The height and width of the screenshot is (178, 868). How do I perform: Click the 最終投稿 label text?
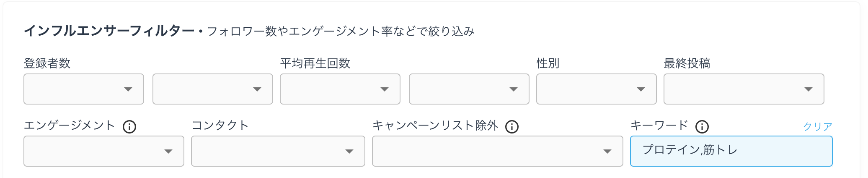pyautogui.click(x=687, y=63)
